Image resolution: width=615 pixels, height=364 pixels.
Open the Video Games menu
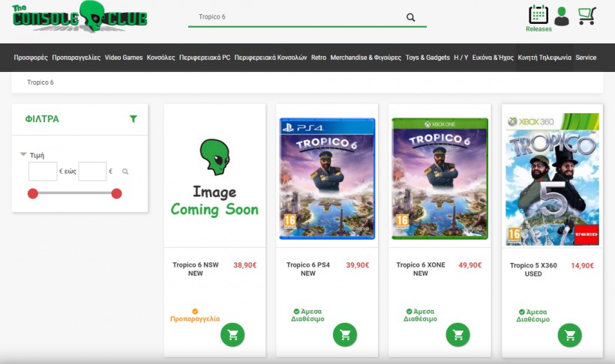(x=124, y=58)
